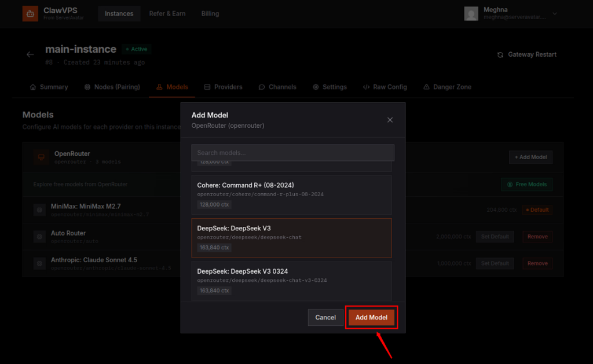Switch to the Nodes (Pairing) tab
593x364 pixels.
pos(112,87)
